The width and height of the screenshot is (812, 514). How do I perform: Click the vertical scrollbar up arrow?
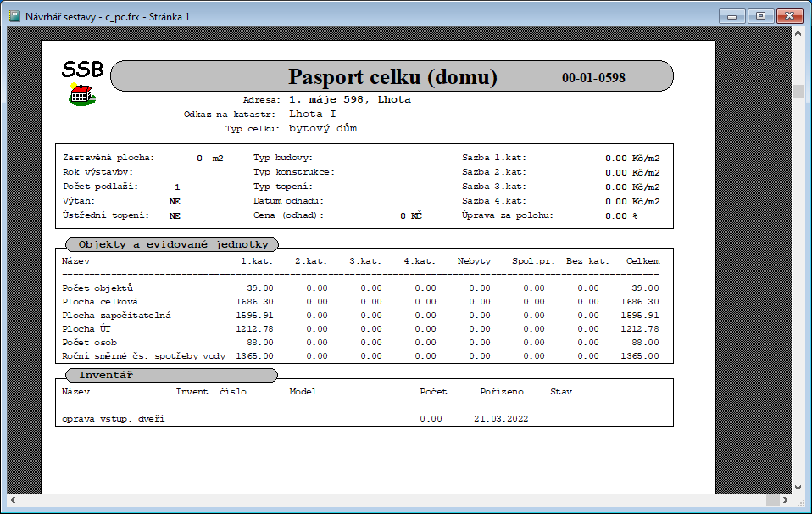(798, 34)
